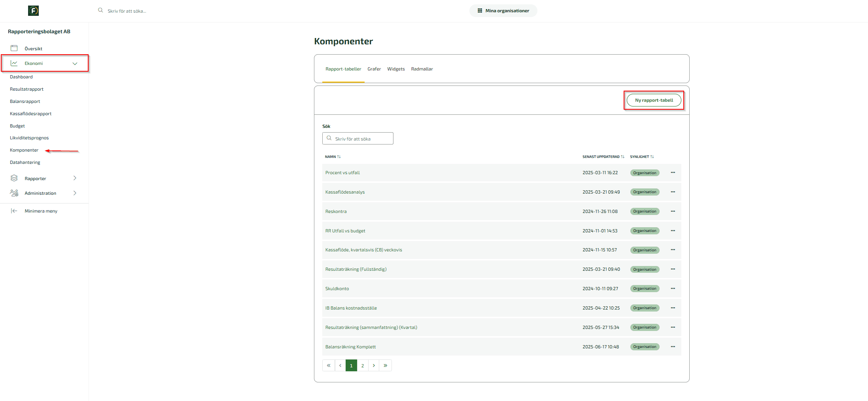Open more options for RR Utfall vs budget

673,231
